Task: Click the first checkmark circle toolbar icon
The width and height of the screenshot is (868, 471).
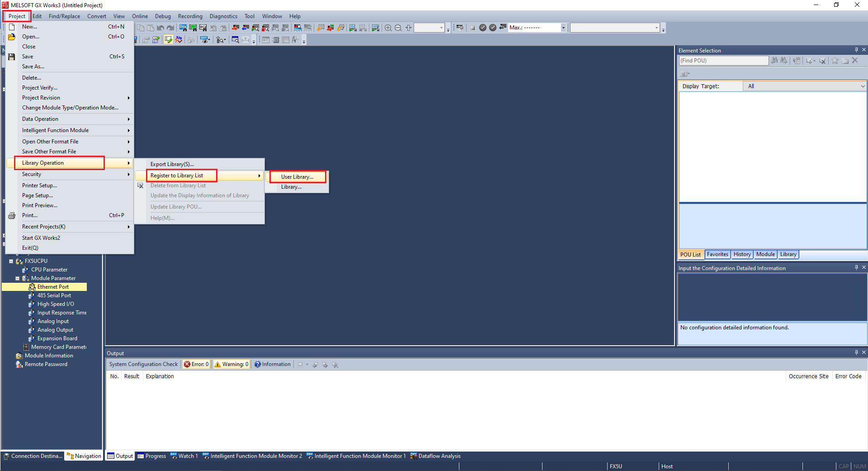Action: (482, 28)
